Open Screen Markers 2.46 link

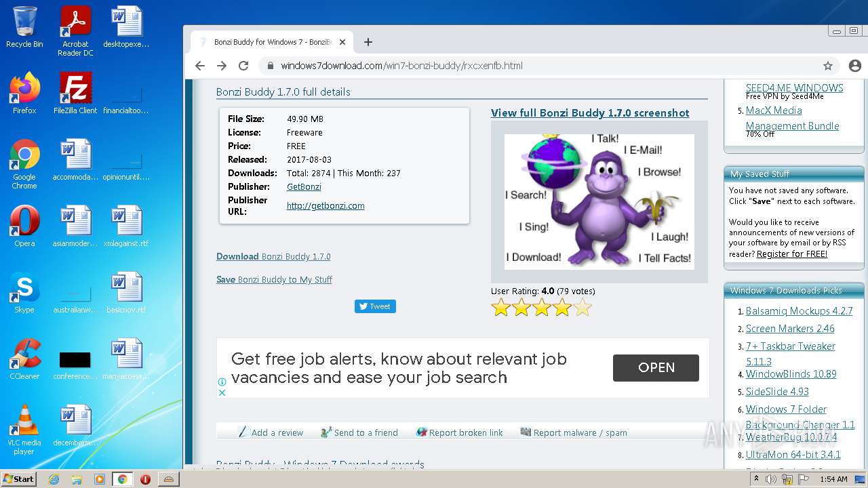pyautogui.click(x=790, y=329)
